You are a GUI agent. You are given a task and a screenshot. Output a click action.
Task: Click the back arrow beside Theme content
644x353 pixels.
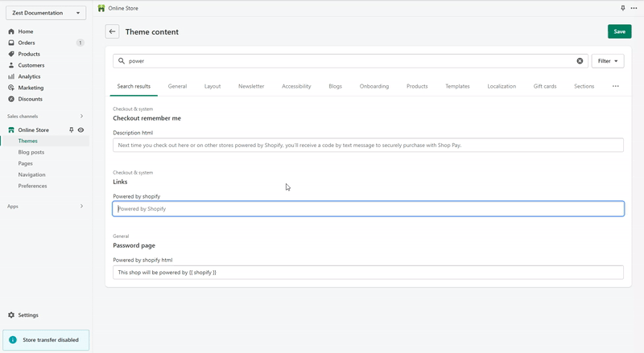[x=112, y=31]
